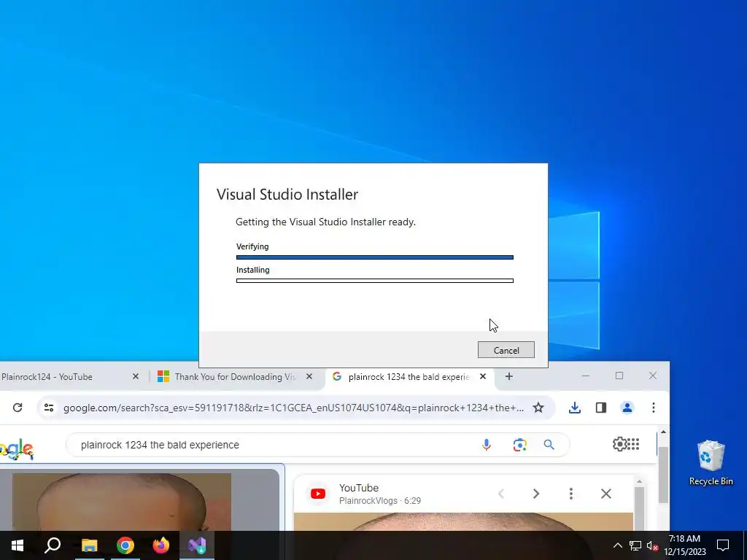Show hidden system tray icons
The width and height of the screenshot is (747, 560).
pyautogui.click(x=617, y=545)
